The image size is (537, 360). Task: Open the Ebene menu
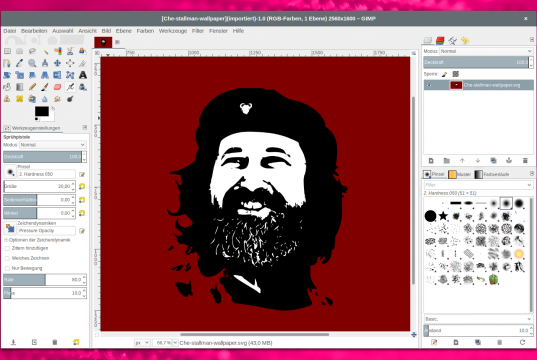click(124, 31)
